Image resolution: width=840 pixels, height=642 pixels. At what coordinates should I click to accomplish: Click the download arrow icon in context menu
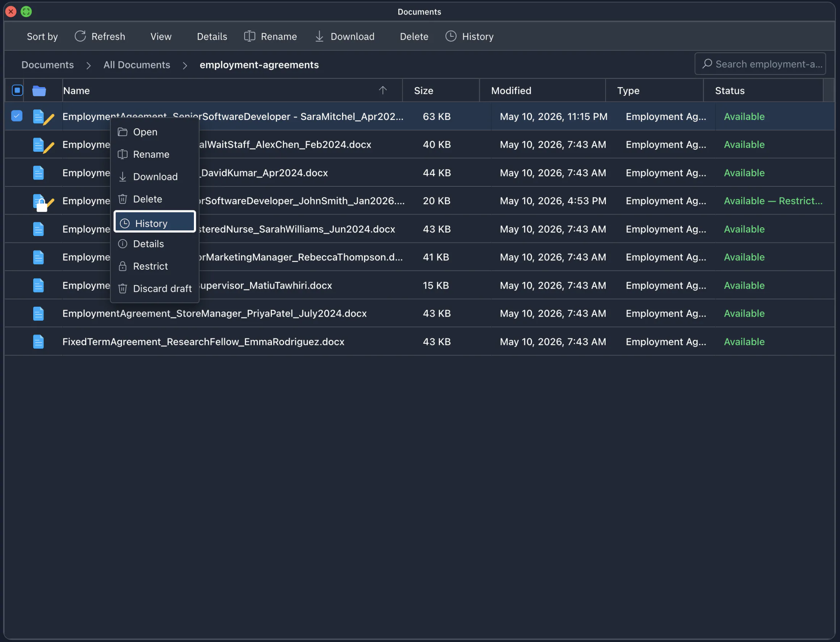point(123,177)
